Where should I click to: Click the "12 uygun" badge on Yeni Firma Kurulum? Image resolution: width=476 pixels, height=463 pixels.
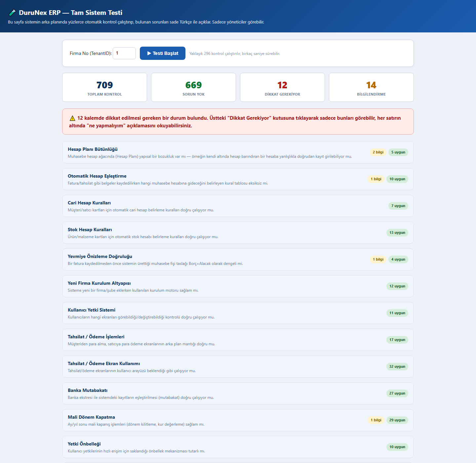tap(397, 286)
